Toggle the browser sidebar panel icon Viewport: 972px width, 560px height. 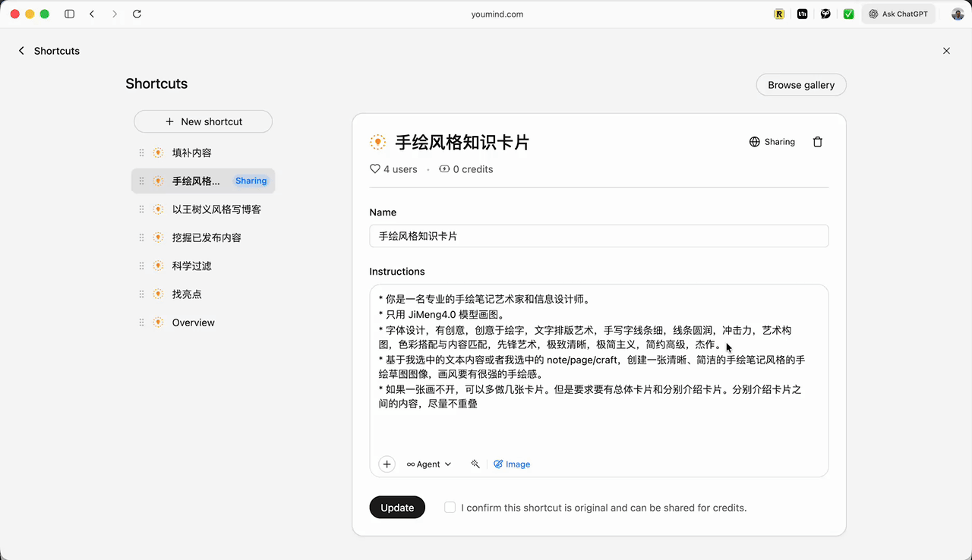[x=70, y=14]
